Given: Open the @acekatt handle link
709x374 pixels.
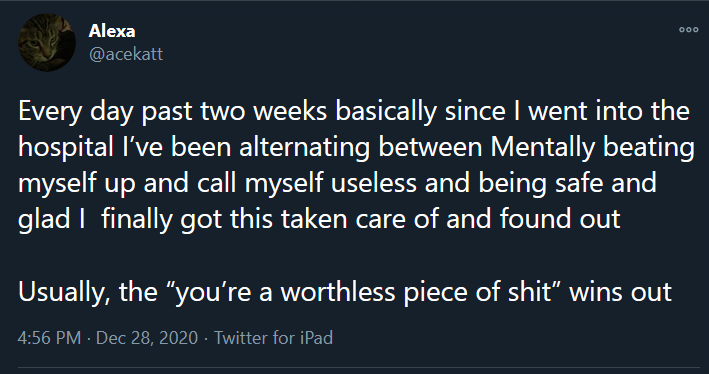Looking at the screenshot, I should (126, 54).
